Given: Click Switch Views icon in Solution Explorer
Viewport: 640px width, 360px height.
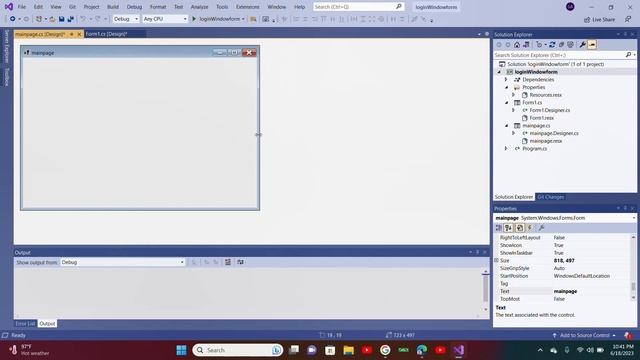Looking at the screenshot, I should [x=526, y=44].
